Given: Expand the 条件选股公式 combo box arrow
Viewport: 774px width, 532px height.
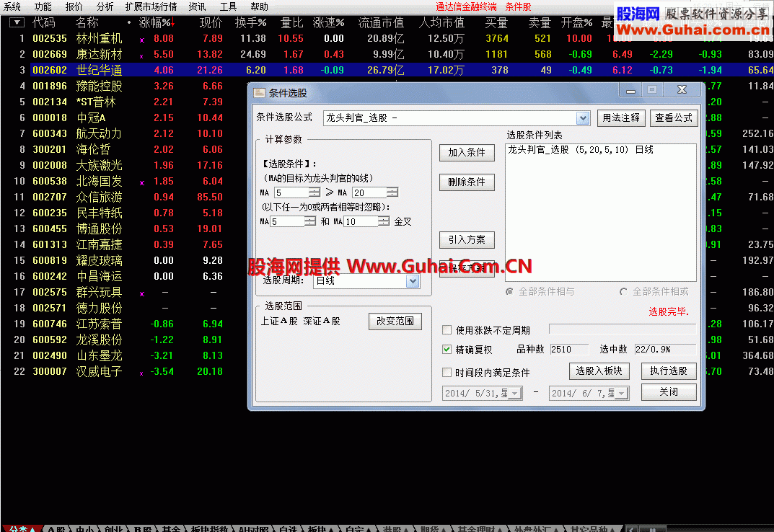Looking at the screenshot, I should coord(583,118).
